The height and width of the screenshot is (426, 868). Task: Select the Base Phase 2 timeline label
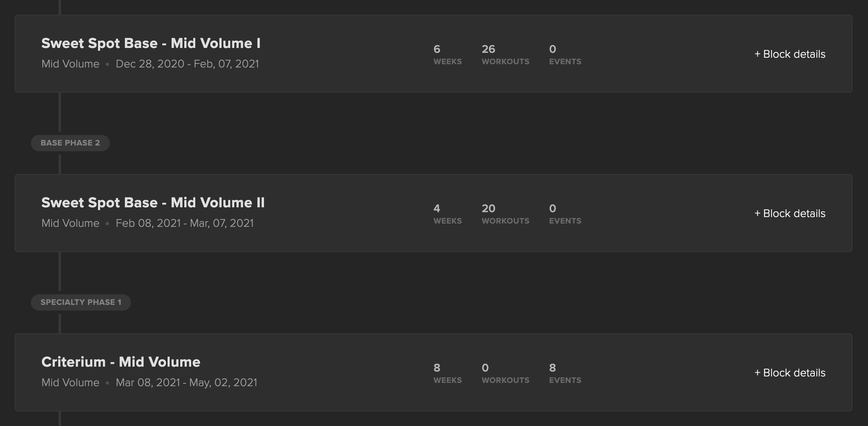pos(70,143)
